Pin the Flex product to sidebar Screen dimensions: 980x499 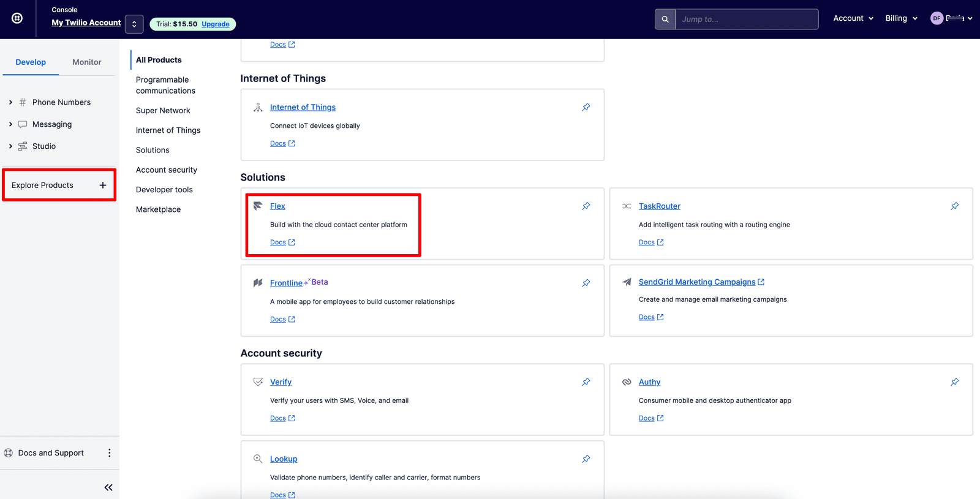[586, 206]
